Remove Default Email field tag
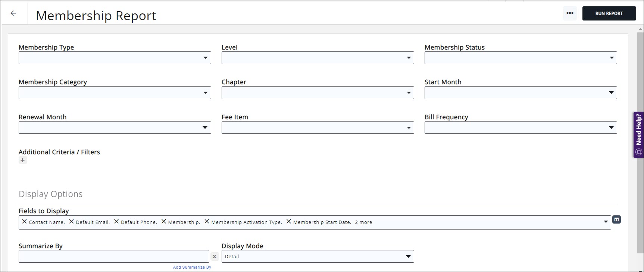Screen dimensions: 644x272 pyautogui.click(x=71, y=222)
